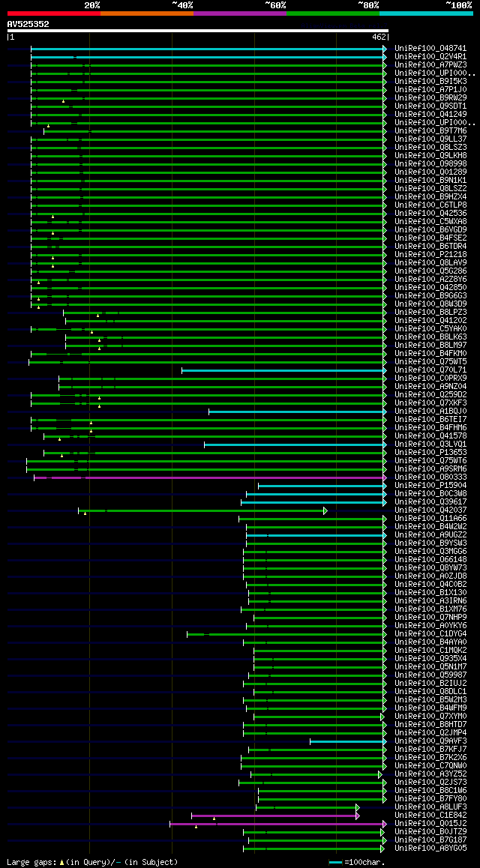Select the UniRef100_Q9AVF3 label
The height and width of the screenshot is (868, 480).
tap(430, 741)
